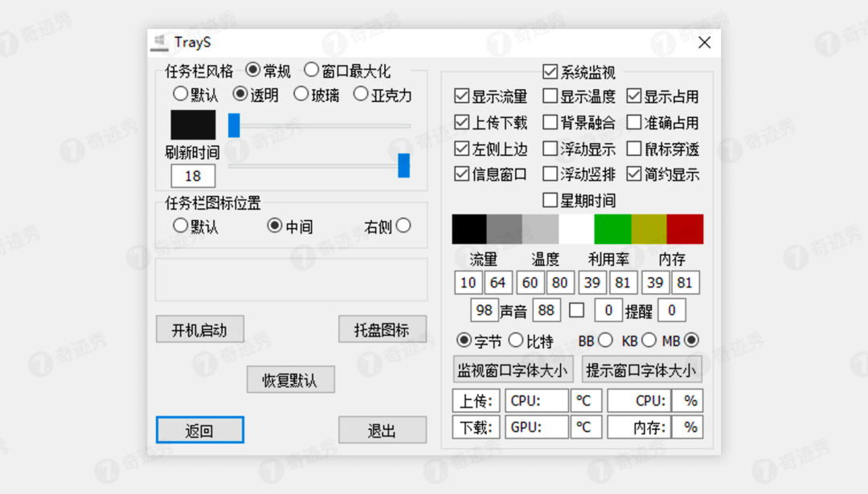Click the 开机启动 button
868x494 pixels.
[200, 329]
